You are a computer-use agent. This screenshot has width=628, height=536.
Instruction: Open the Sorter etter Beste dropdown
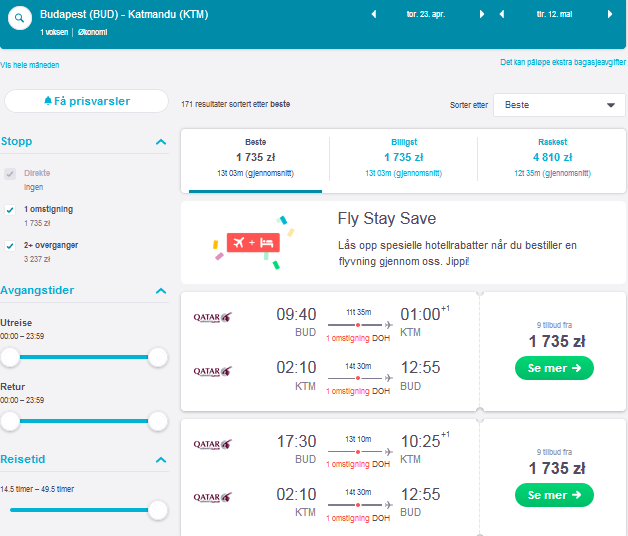click(559, 105)
